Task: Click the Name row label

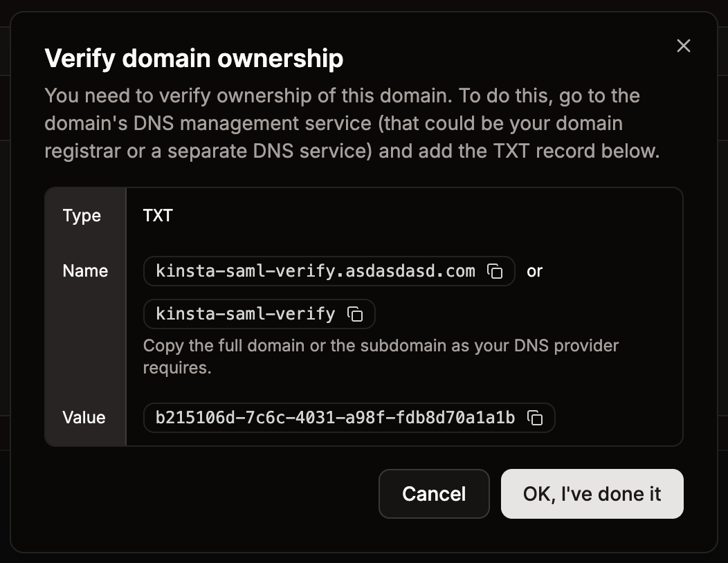Action: click(84, 271)
